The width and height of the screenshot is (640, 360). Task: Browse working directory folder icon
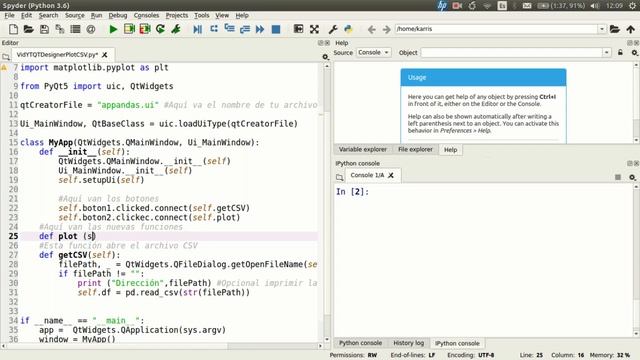(x=615, y=29)
